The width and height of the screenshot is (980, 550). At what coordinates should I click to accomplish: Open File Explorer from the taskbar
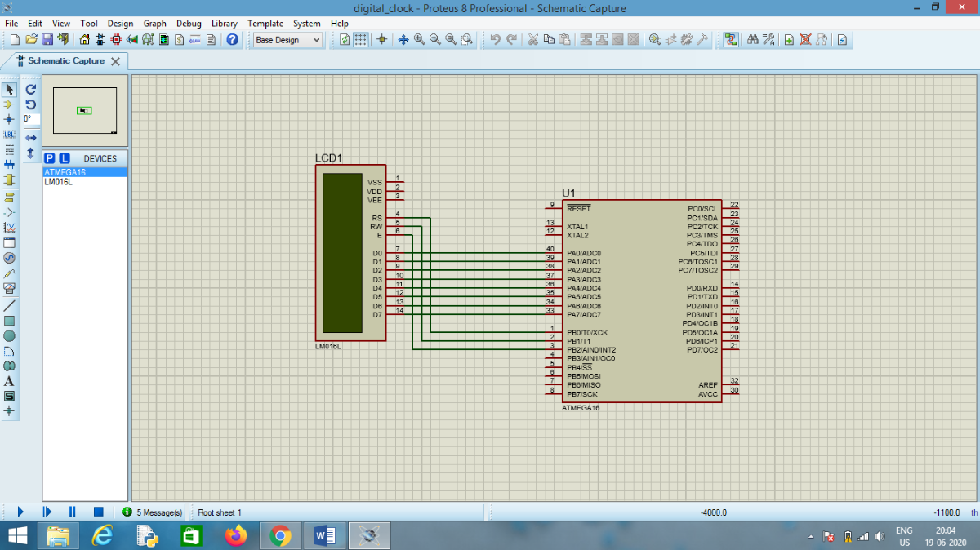58,536
